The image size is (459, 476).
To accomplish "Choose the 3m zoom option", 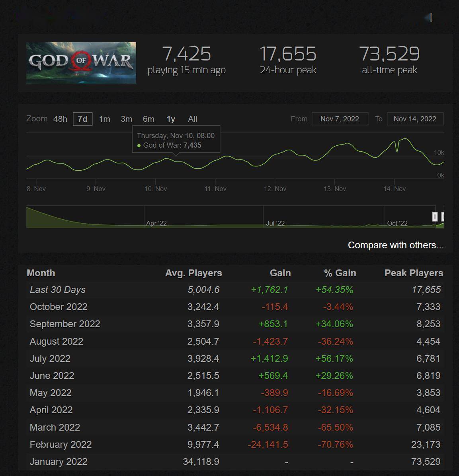I will coord(126,119).
